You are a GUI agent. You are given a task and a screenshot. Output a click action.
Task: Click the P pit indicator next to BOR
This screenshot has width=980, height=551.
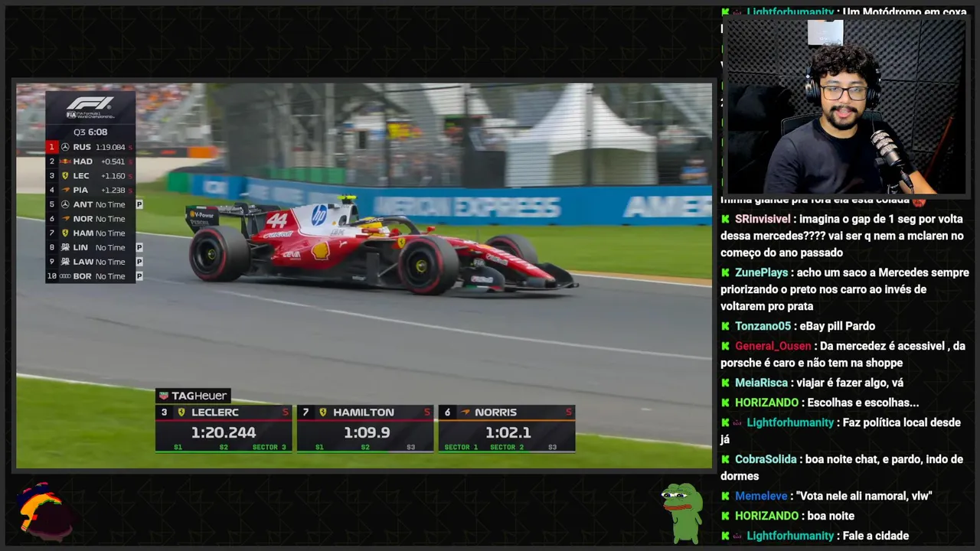point(139,276)
